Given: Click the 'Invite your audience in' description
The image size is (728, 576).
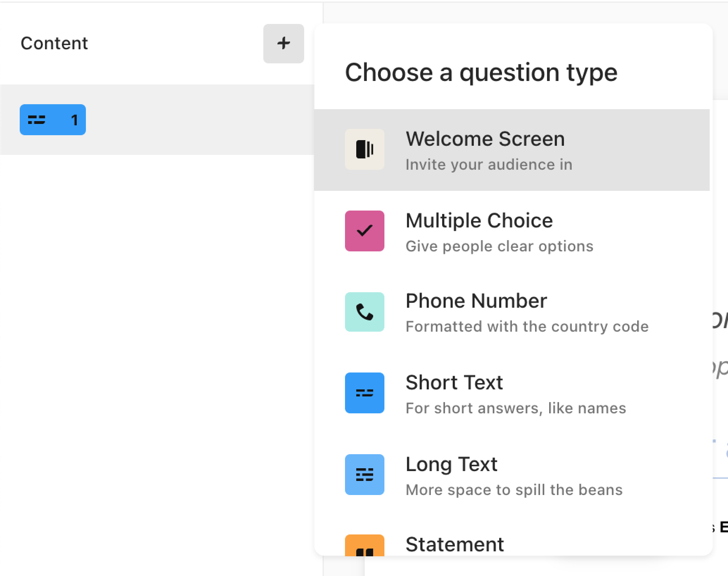Looking at the screenshot, I should pos(489,165).
